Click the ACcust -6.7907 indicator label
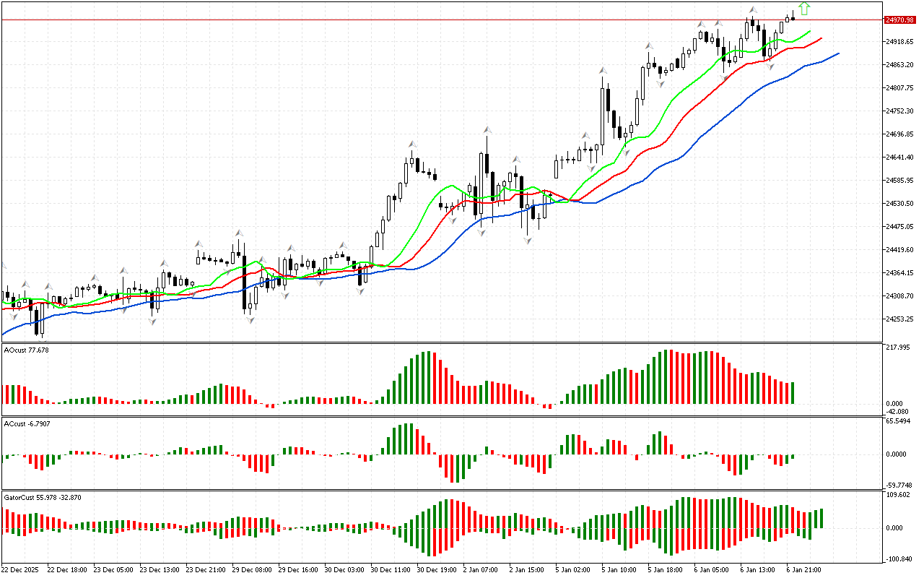The image size is (924, 578). click(27, 423)
